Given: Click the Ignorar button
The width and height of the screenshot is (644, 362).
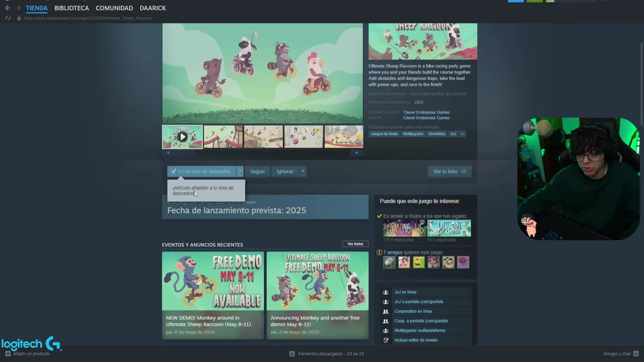Looking at the screenshot, I should 285,171.
